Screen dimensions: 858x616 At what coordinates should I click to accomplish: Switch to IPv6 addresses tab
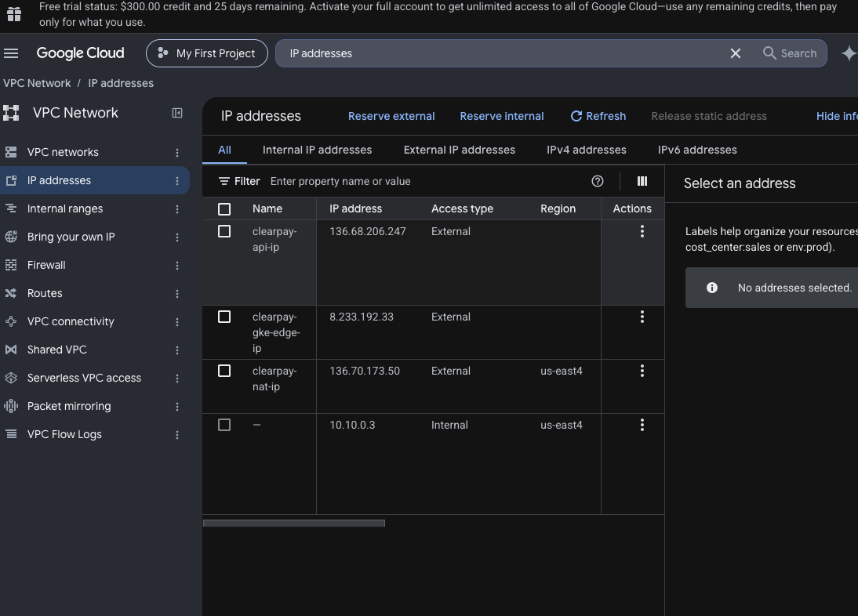(x=697, y=150)
